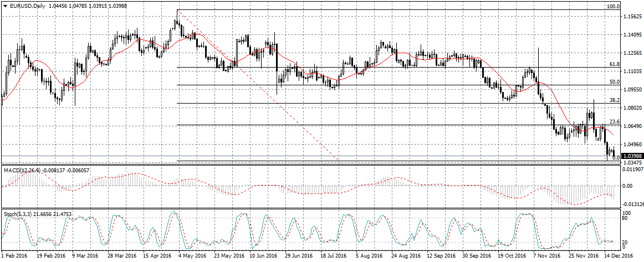
Task: Click the 1 Feb 2016 date label
Action: pos(14,256)
